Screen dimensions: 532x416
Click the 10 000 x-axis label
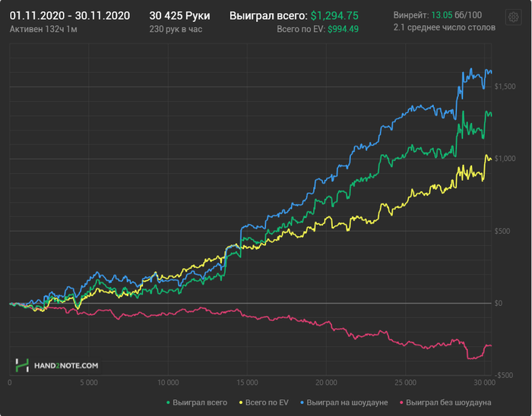click(x=168, y=383)
